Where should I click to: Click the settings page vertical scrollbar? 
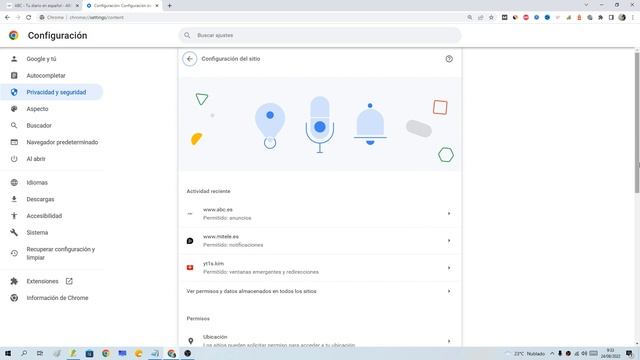click(x=637, y=122)
